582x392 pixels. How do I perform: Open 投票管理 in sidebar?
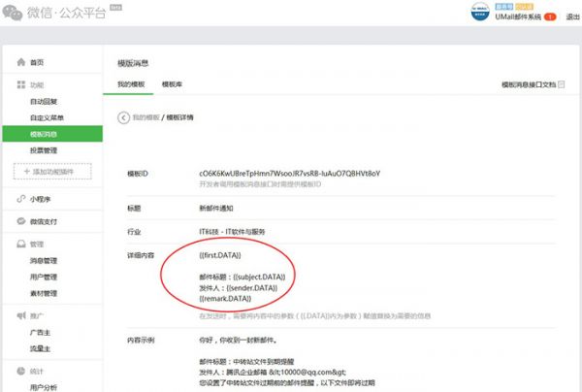(44, 150)
